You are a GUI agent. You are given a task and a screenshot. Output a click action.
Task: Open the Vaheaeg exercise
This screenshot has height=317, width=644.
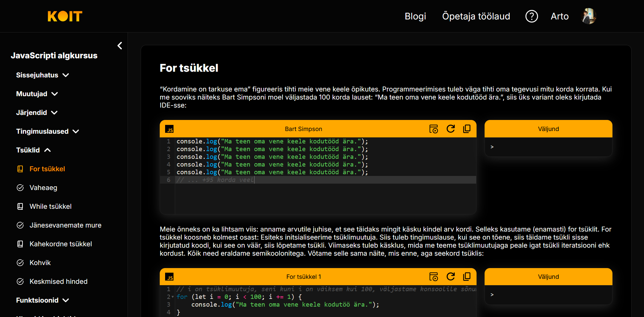[x=43, y=188]
